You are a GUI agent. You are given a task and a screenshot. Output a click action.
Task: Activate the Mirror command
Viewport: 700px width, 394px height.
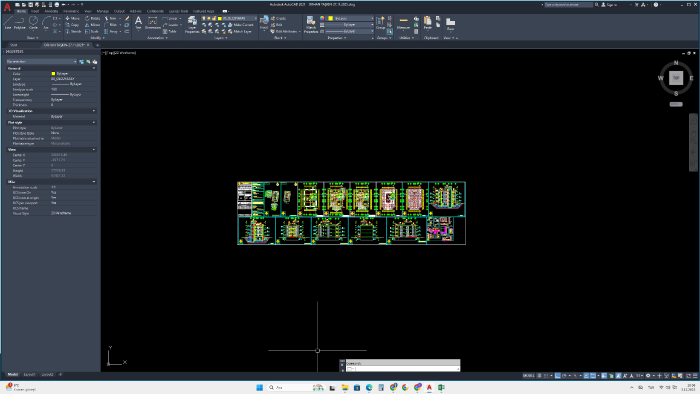[x=92, y=25]
